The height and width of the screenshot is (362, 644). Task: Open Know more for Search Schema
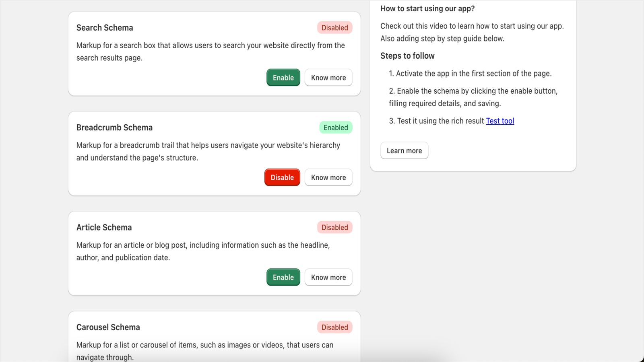(328, 78)
